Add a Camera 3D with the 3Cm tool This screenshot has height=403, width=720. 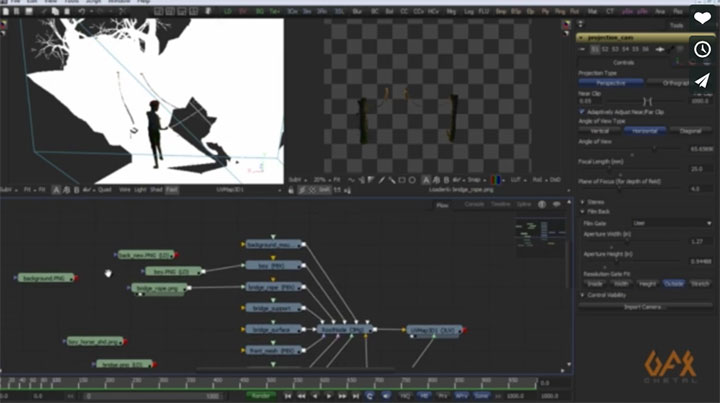[292, 11]
